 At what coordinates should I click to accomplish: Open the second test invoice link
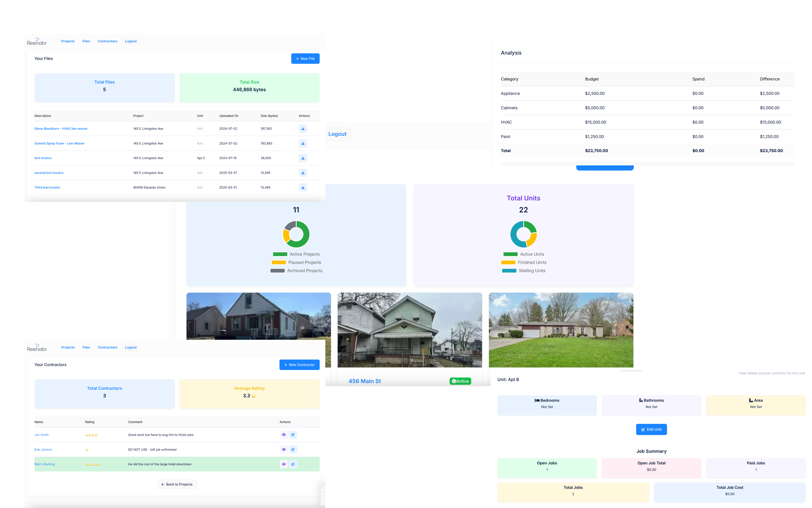[49, 173]
